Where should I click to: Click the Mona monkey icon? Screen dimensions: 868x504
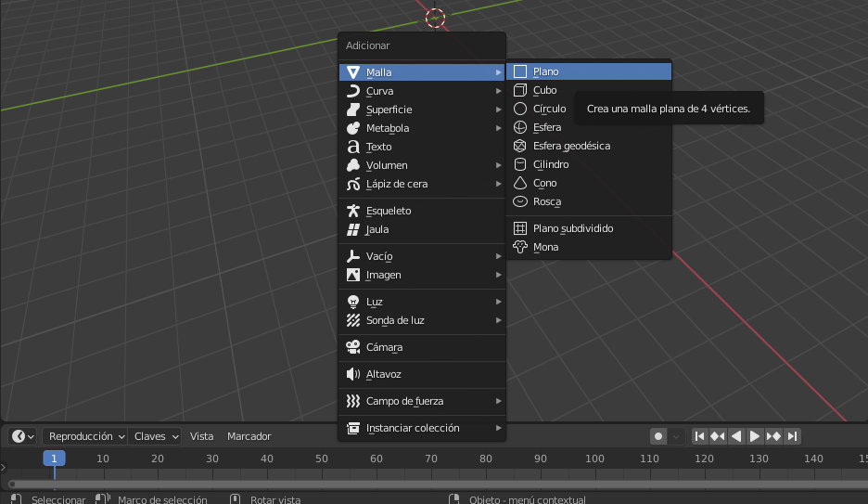(x=520, y=247)
